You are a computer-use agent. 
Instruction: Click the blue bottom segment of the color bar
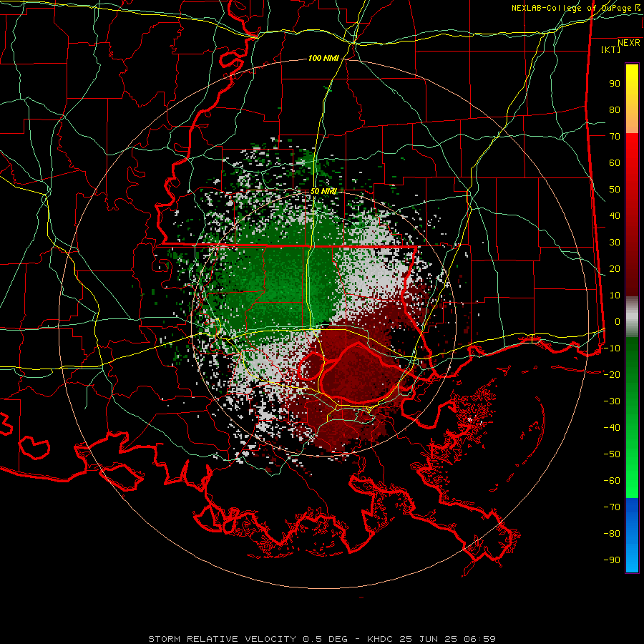(632, 535)
